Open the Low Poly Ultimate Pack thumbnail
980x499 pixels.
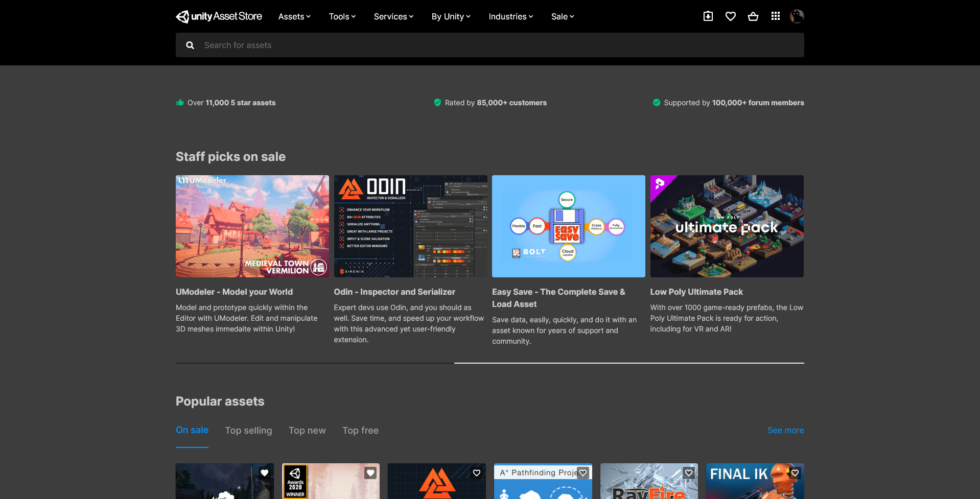coord(727,226)
